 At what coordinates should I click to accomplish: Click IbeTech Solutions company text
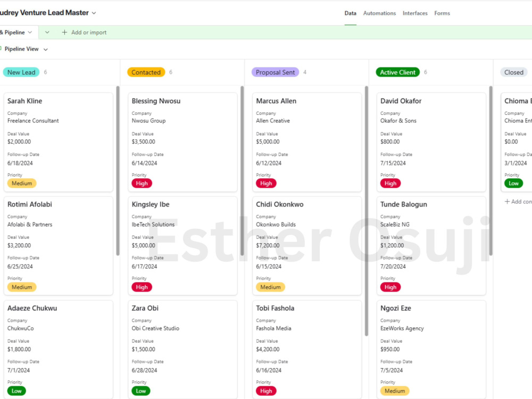point(153,225)
